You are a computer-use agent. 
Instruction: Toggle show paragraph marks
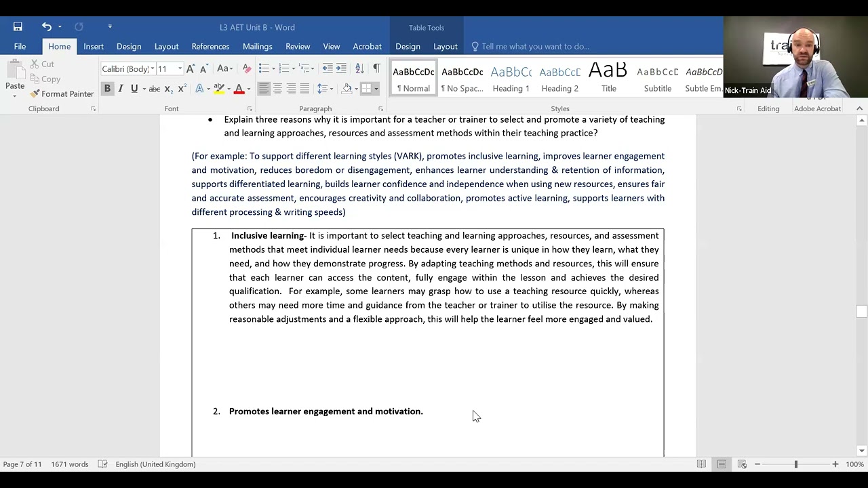tap(376, 68)
